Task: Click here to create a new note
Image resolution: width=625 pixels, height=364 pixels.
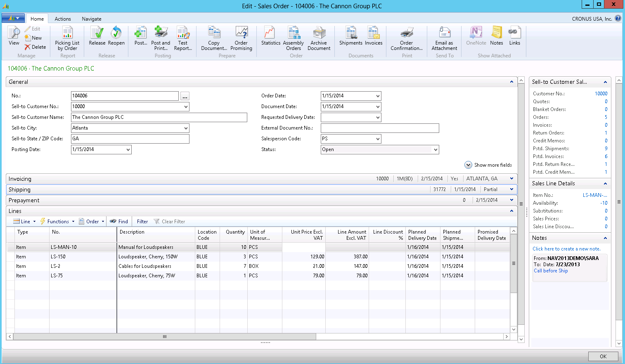Action: click(x=566, y=249)
